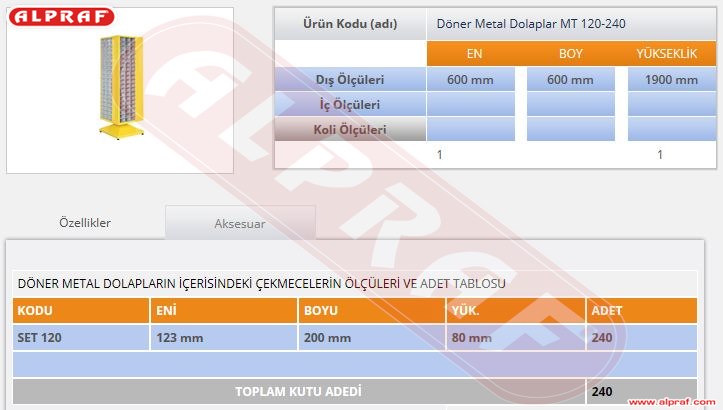The width and height of the screenshot is (723, 410).
Task: Click the BOY column header
Action: (571, 54)
